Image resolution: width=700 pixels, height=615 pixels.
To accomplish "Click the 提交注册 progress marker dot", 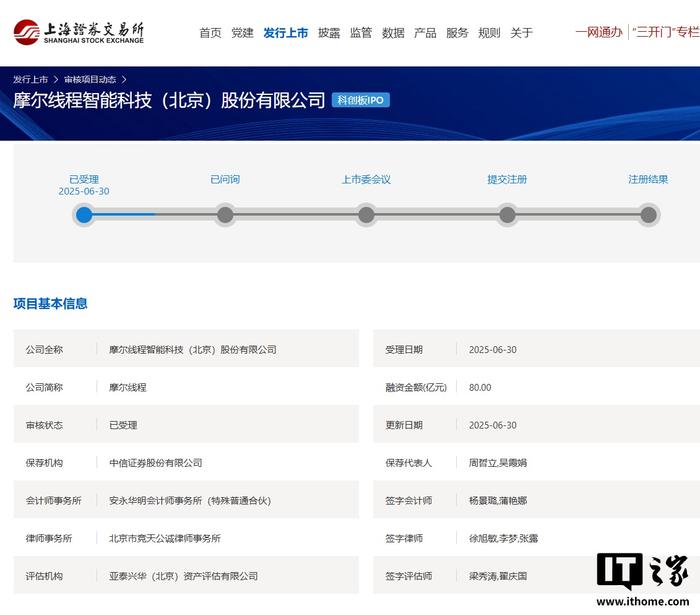I will 507,215.
